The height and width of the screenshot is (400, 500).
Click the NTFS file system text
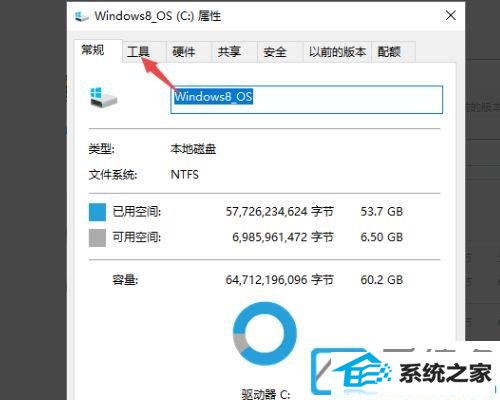point(185,175)
